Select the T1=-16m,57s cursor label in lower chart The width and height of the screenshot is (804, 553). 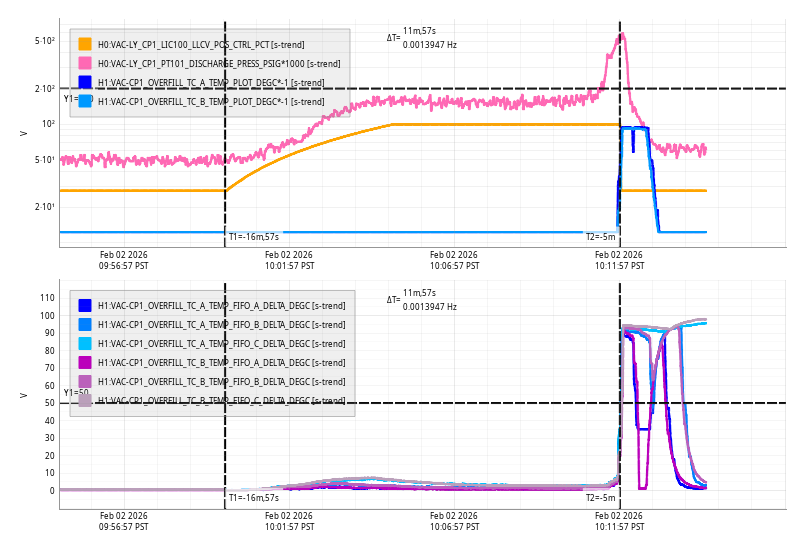point(253,497)
